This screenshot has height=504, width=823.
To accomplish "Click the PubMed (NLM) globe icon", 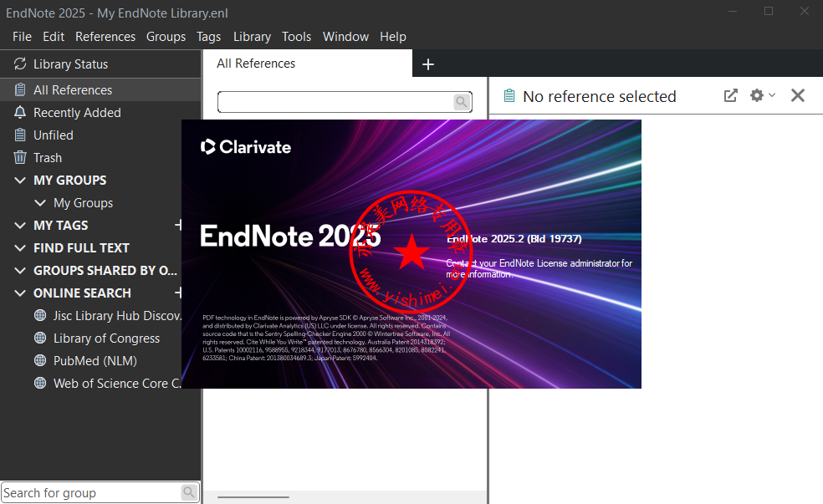I will (39, 361).
